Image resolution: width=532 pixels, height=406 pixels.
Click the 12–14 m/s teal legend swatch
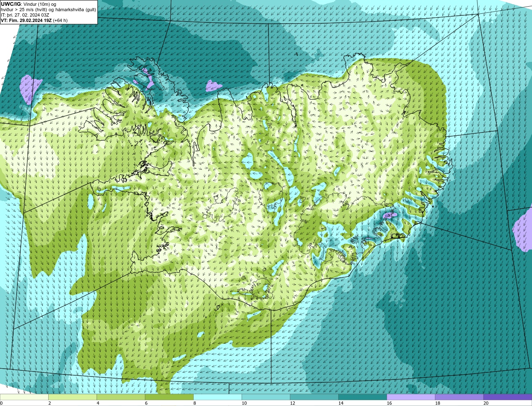(314, 397)
